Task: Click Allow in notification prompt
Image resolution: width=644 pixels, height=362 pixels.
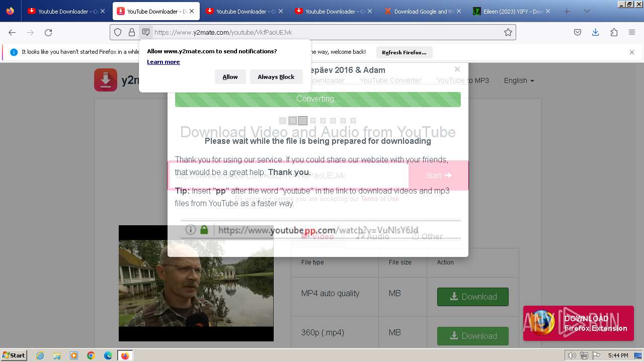Action: click(230, 77)
